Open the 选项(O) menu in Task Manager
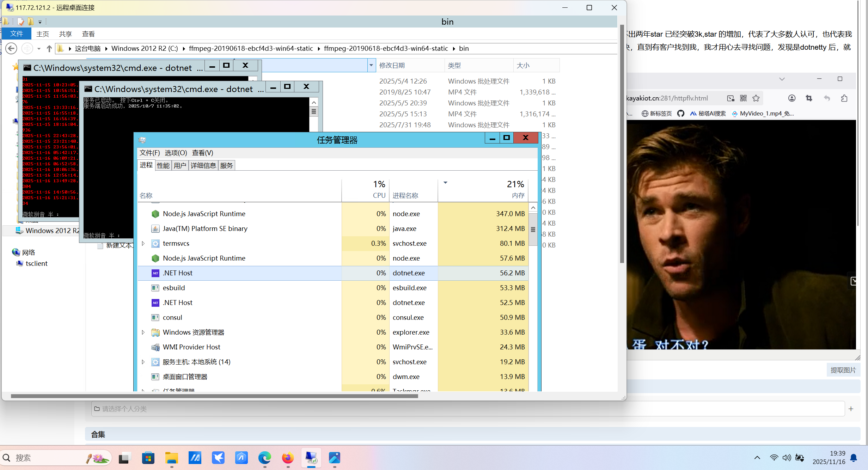Image resolution: width=868 pixels, height=470 pixels. 176,153
